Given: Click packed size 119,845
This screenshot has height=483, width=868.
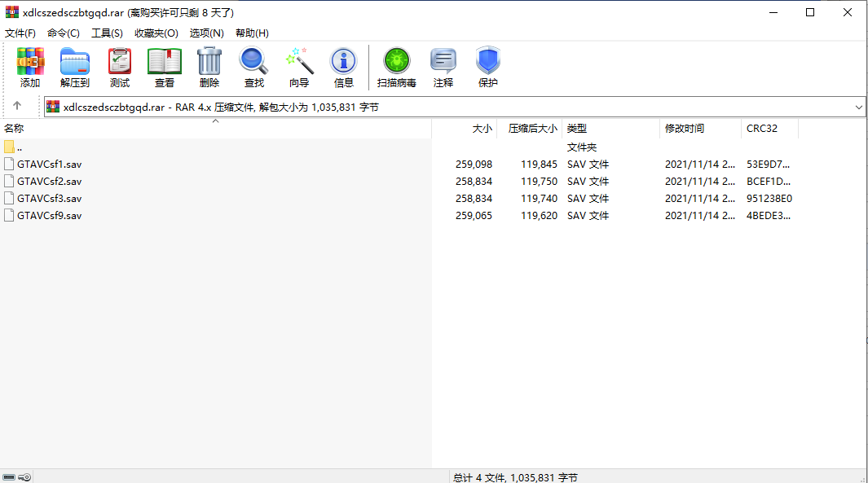Looking at the screenshot, I should click(x=540, y=165).
